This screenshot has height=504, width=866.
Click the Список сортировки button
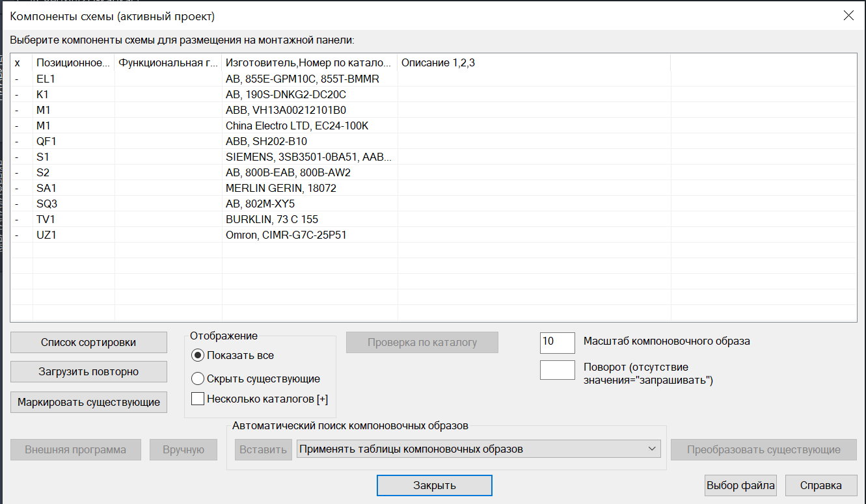click(x=88, y=343)
